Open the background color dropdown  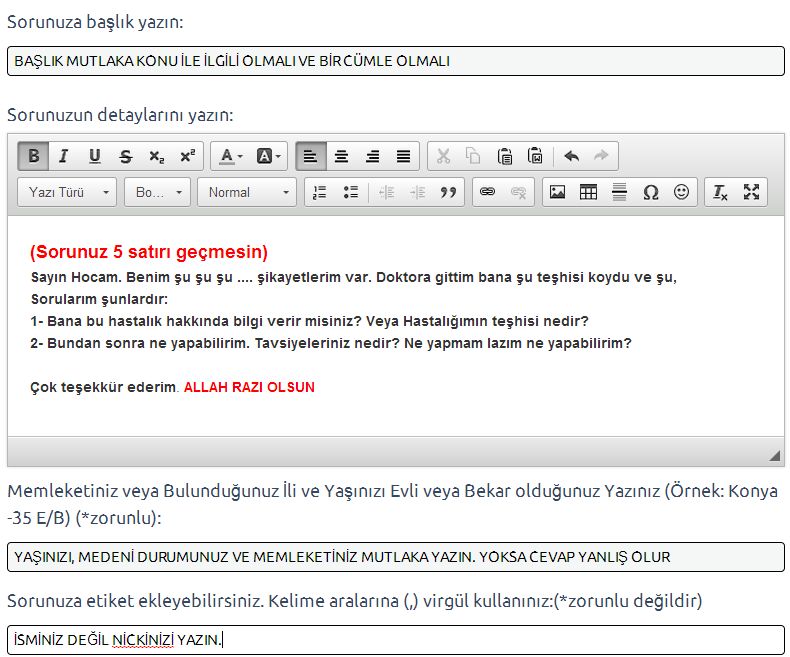pos(269,156)
